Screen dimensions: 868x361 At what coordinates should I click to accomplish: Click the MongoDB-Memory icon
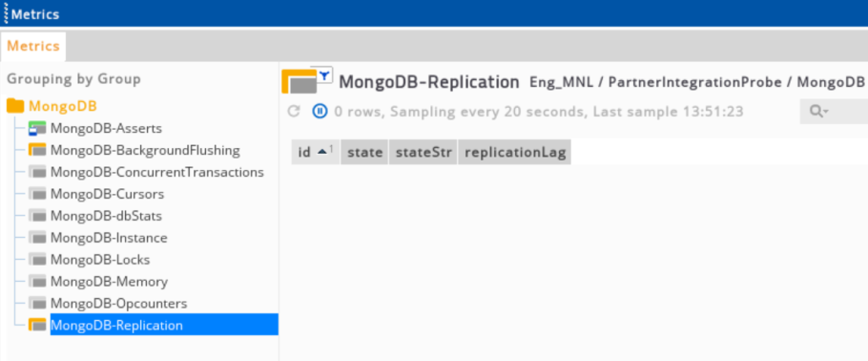(x=37, y=282)
